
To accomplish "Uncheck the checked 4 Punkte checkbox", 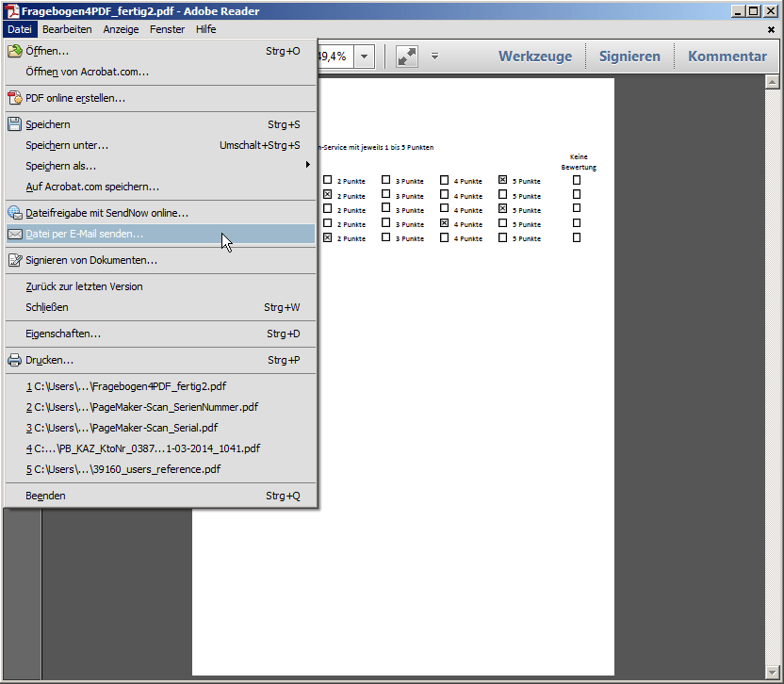I will click(x=444, y=223).
